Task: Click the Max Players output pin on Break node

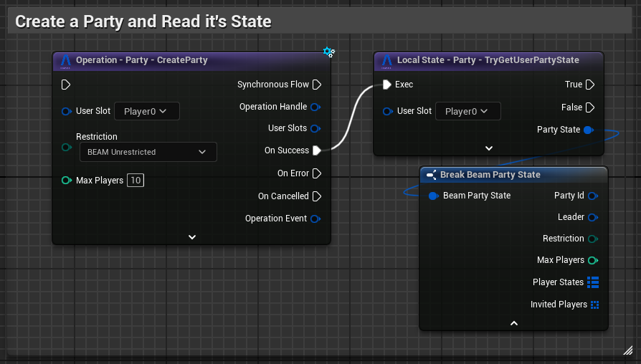Action: coord(592,260)
